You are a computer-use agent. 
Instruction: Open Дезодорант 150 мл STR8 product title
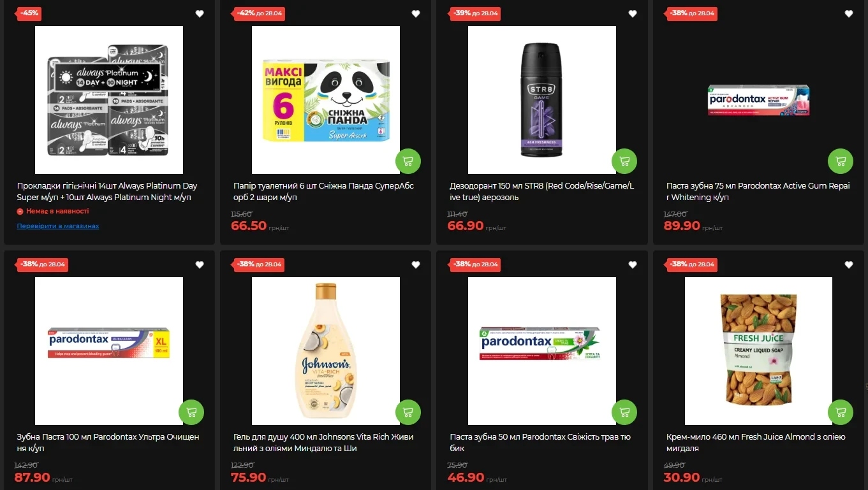tap(542, 192)
